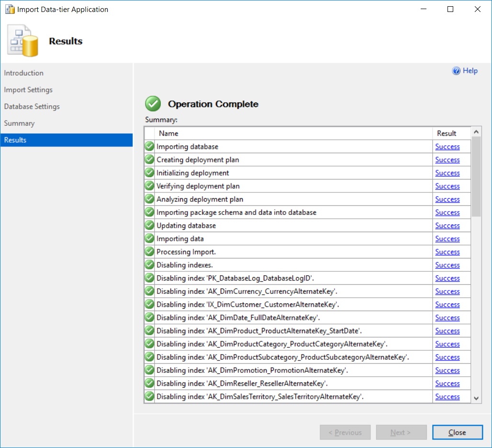Click the status icon for Initializing deployment

click(x=150, y=173)
